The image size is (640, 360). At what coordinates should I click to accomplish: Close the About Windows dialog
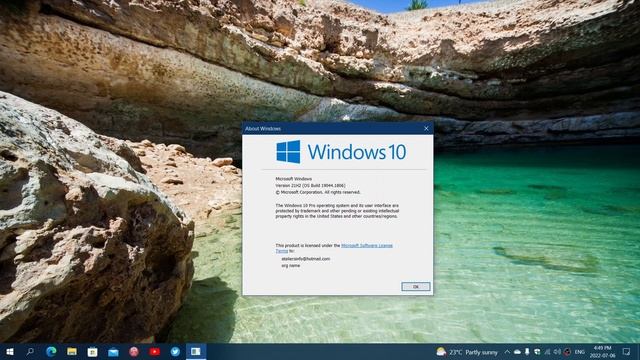pos(426,128)
